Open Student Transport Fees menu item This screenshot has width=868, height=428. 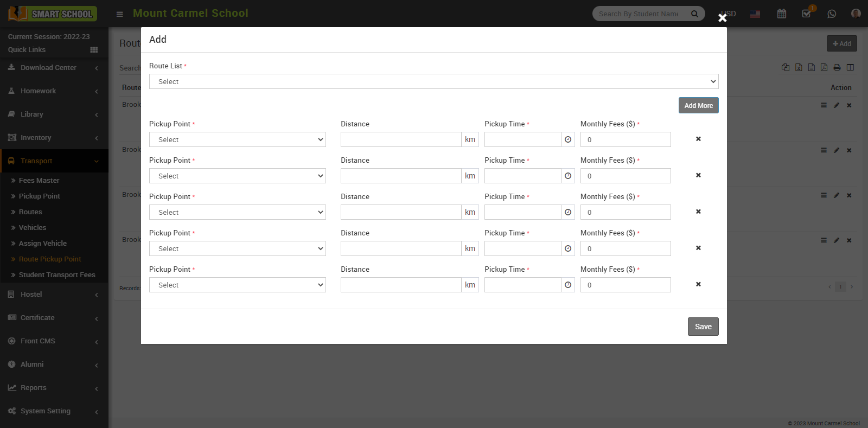click(x=57, y=275)
